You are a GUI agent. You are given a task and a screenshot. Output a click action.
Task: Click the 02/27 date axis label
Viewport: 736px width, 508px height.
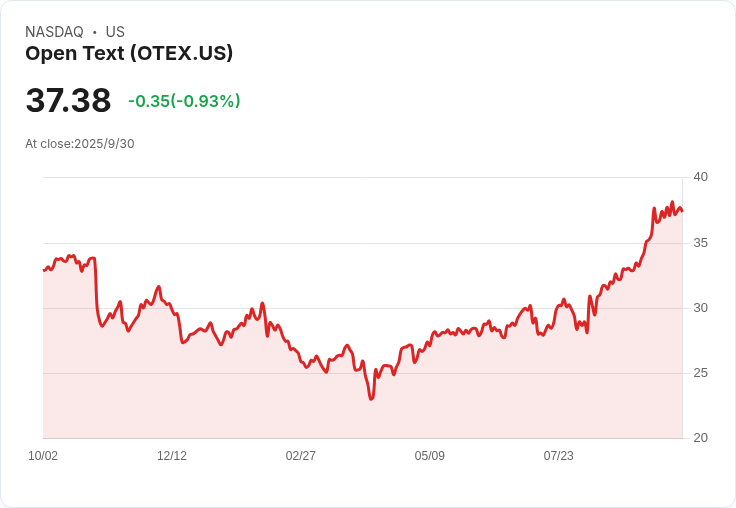[x=300, y=456]
